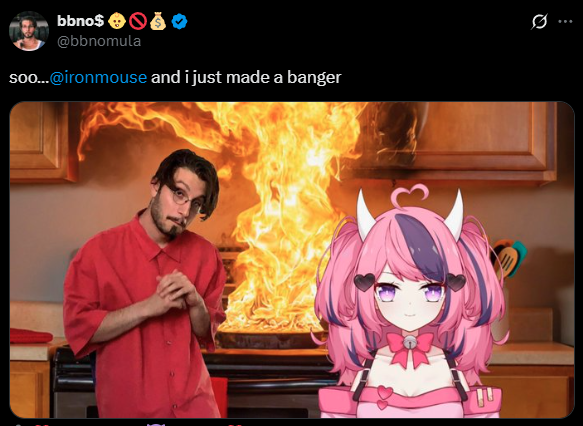Click the red prohibited sign emoji

[x=138, y=21]
